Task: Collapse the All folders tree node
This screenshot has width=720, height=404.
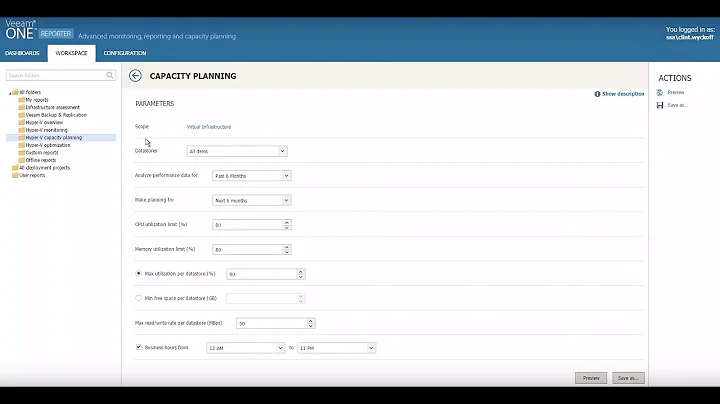Action: click(10, 93)
